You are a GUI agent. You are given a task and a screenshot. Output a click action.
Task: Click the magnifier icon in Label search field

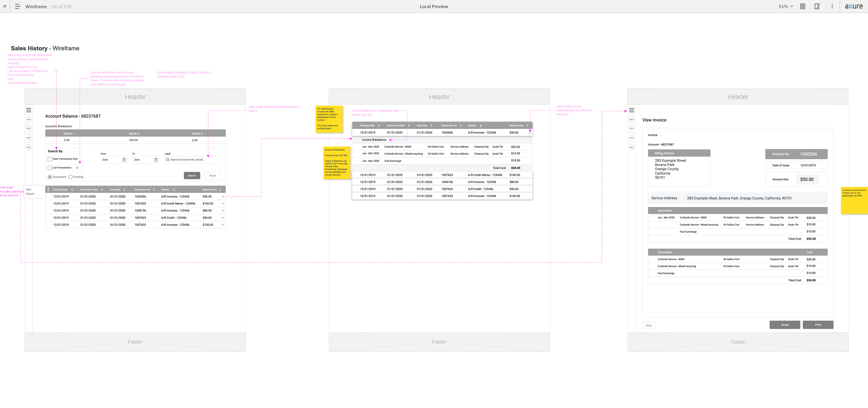click(167, 160)
